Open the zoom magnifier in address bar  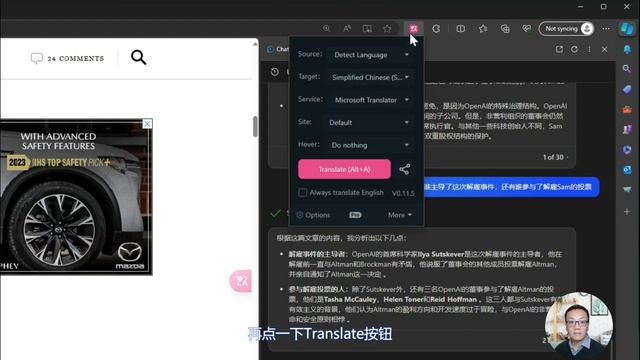(327, 29)
